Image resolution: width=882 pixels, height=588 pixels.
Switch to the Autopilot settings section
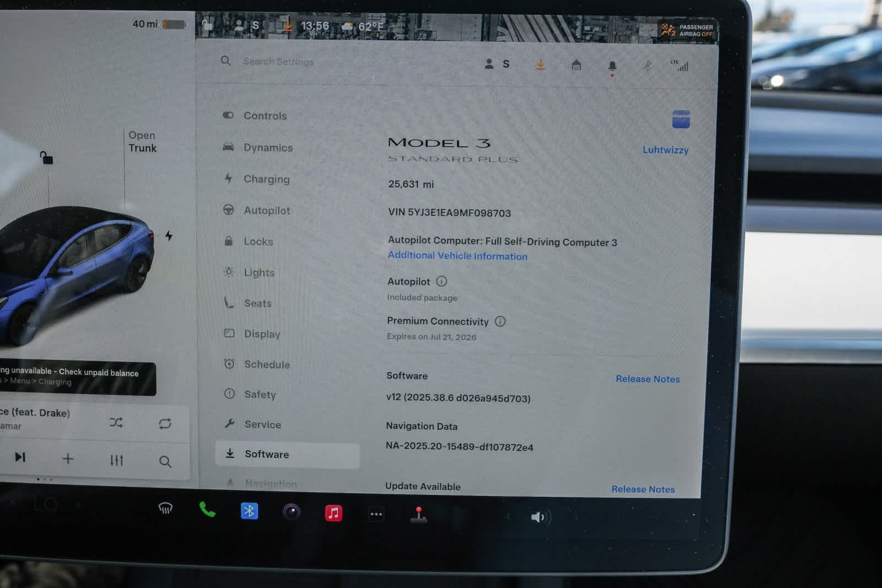click(268, 211)
